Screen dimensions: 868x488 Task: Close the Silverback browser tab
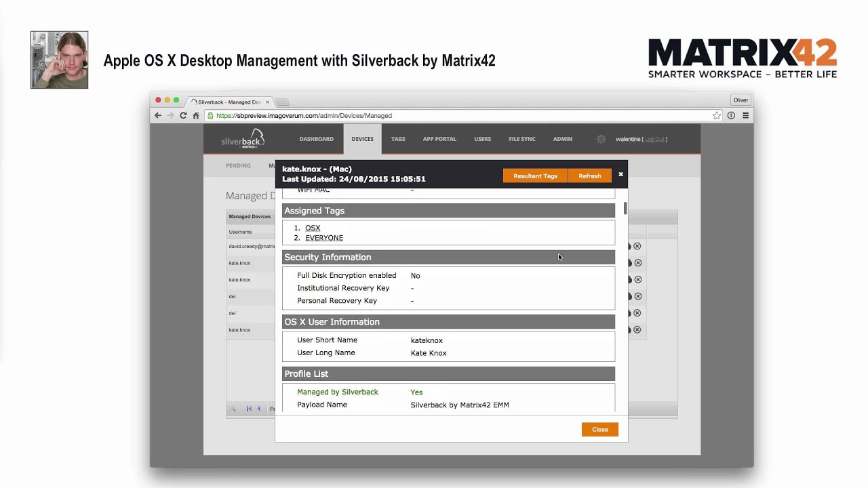[x=267, y=102]
